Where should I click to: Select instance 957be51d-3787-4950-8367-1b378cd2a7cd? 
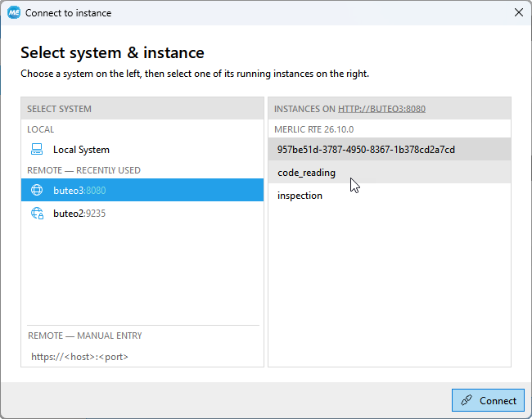(390, 149)
